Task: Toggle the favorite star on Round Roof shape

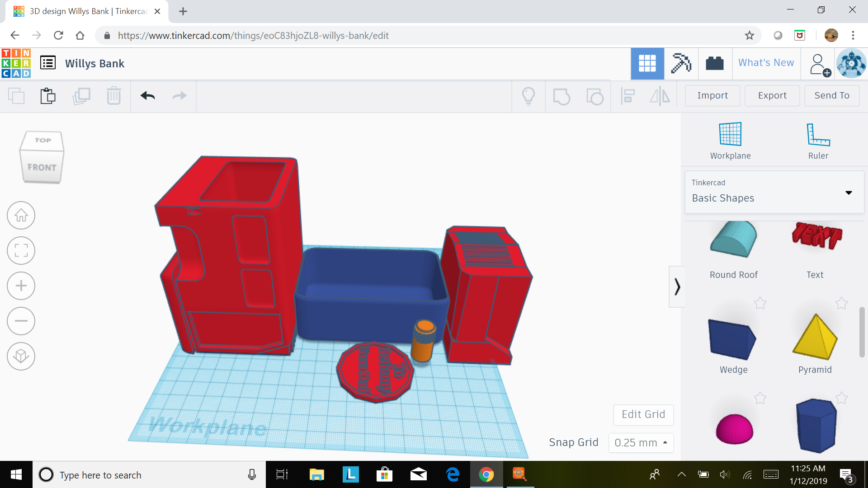Action: click(760, 208)
